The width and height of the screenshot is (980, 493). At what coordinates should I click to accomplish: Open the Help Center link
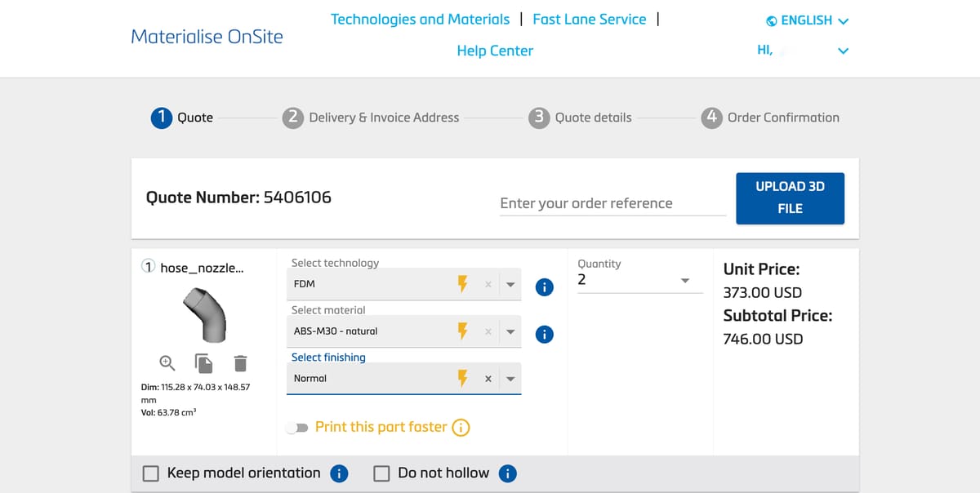pyautogui.click(x=495, y=51)
